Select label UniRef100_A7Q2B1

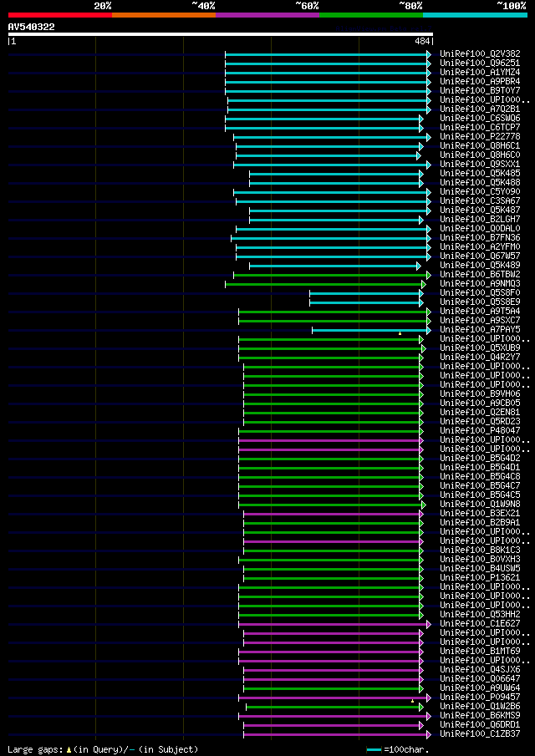(x=480, y=109)
